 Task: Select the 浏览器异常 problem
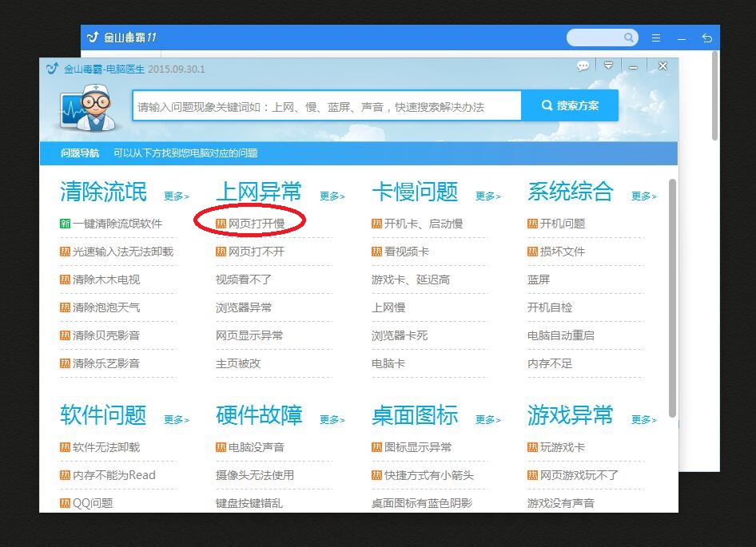(244, 307)
